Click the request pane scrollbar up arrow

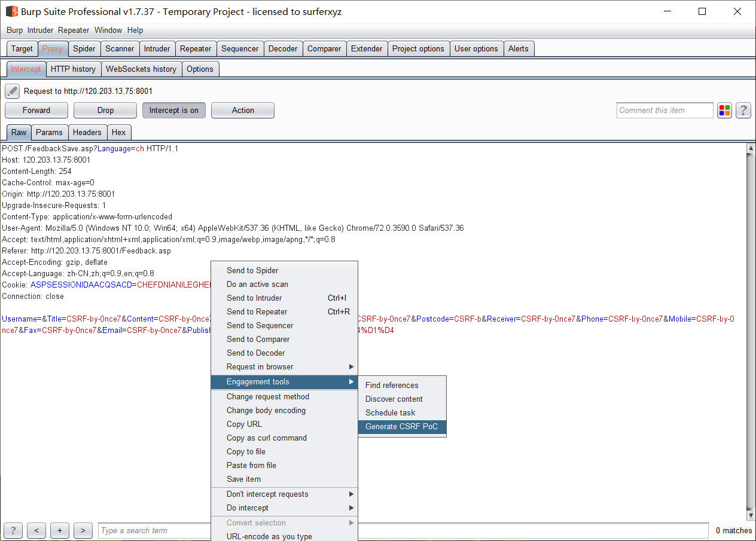751,148
